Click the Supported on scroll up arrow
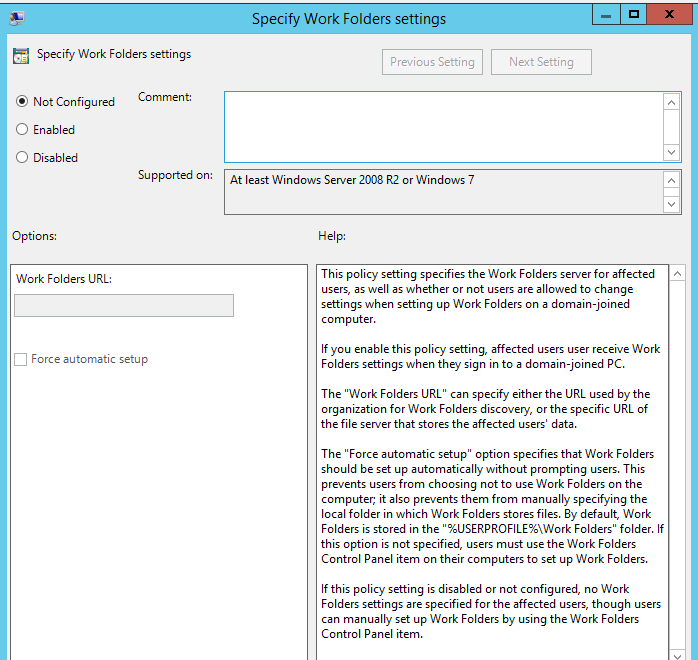698x660 pixels. pyautogui.click(x=672, y=181)
